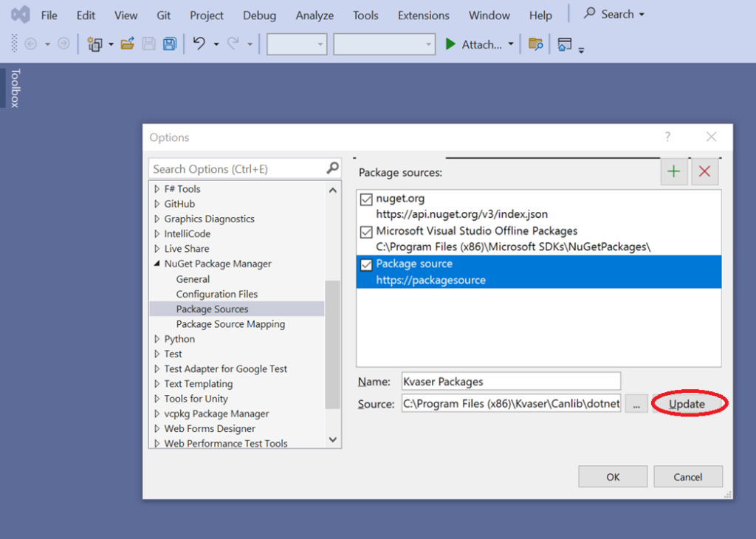Expand the Tools for Unity node
The height and width of the screenshot is (539, 756).
[157, 398]
